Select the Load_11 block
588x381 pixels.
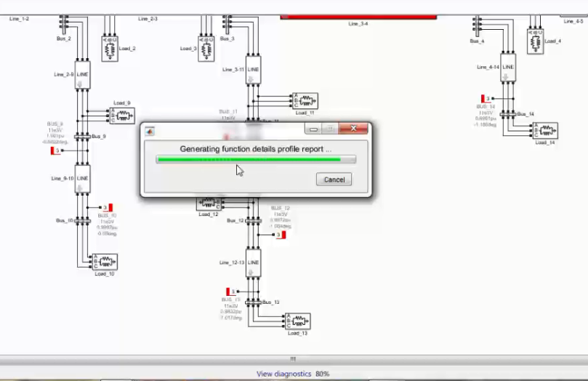[305, 100]
